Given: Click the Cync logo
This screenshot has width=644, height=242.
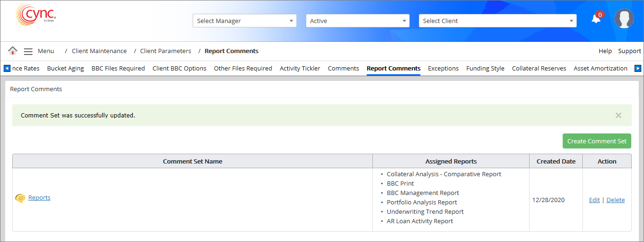Looking at the screenshot, I should pos(36,16).
